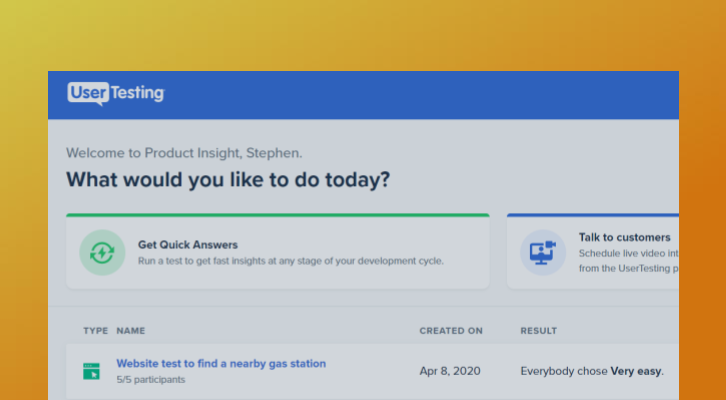Click the NAME column header
The width and height of the screenshot is (726, 400).
[131, 331]
